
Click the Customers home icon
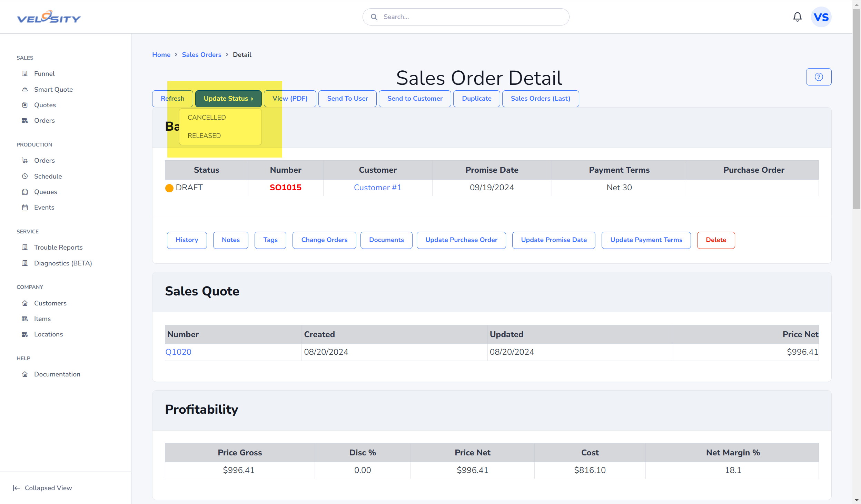(x=25, y=303)
